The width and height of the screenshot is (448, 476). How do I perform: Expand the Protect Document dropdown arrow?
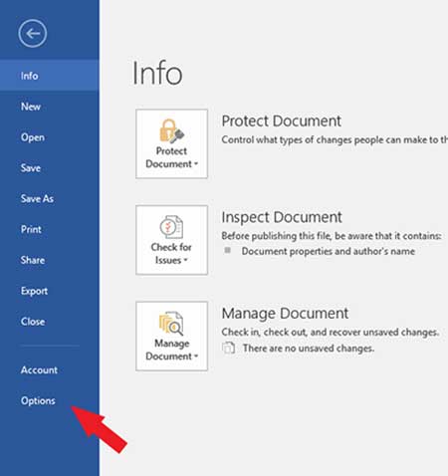point(196,163)
